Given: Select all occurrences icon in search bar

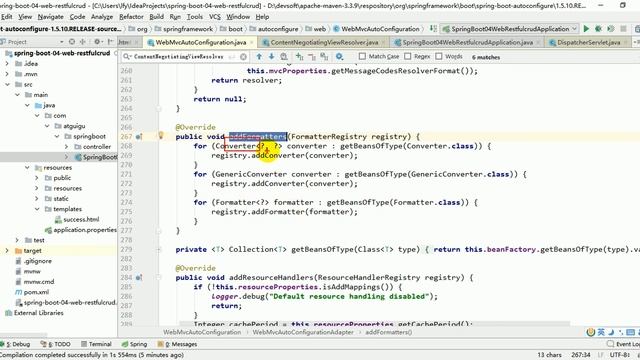Looking at the screenshot, I should click(324, 57).
